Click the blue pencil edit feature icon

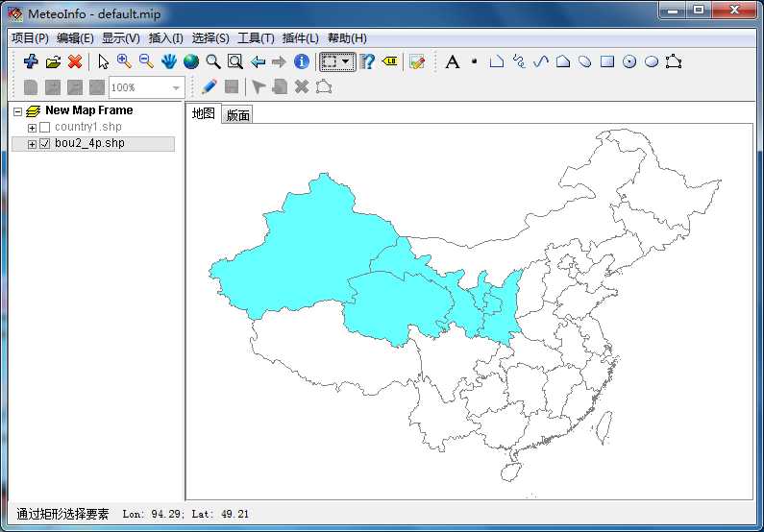pos(209,87)
